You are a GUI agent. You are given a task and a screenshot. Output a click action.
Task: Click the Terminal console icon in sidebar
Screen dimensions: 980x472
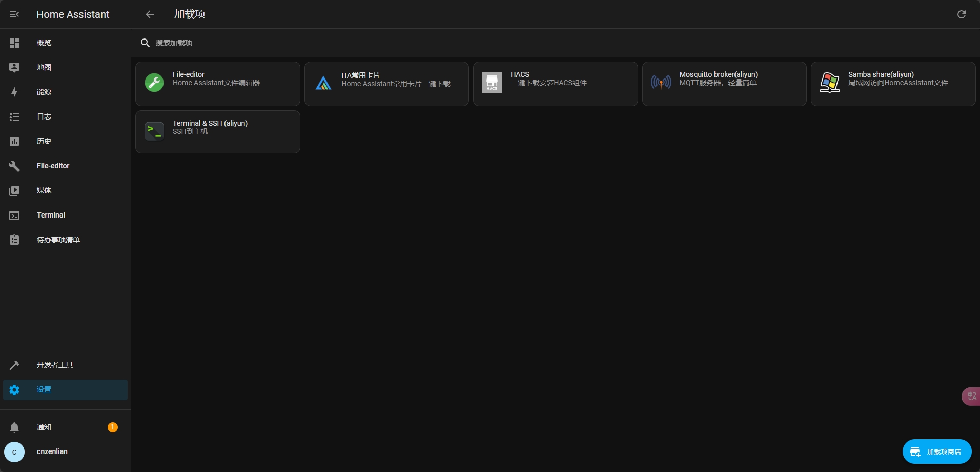[x=14, y=215]
